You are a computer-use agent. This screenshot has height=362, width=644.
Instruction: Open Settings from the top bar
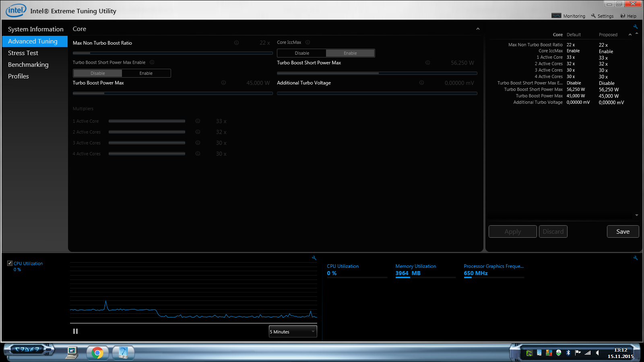click(x=602, y=16)
